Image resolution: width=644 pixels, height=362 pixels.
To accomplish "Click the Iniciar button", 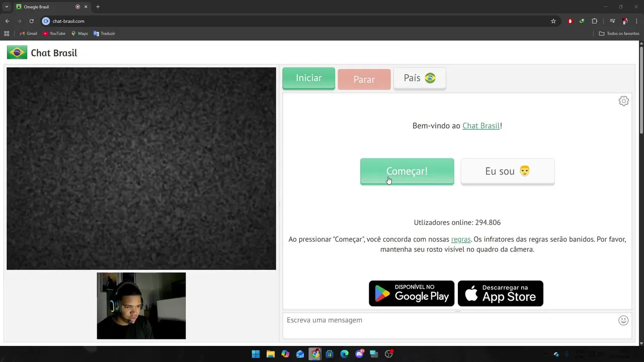I will click(308, 78).
